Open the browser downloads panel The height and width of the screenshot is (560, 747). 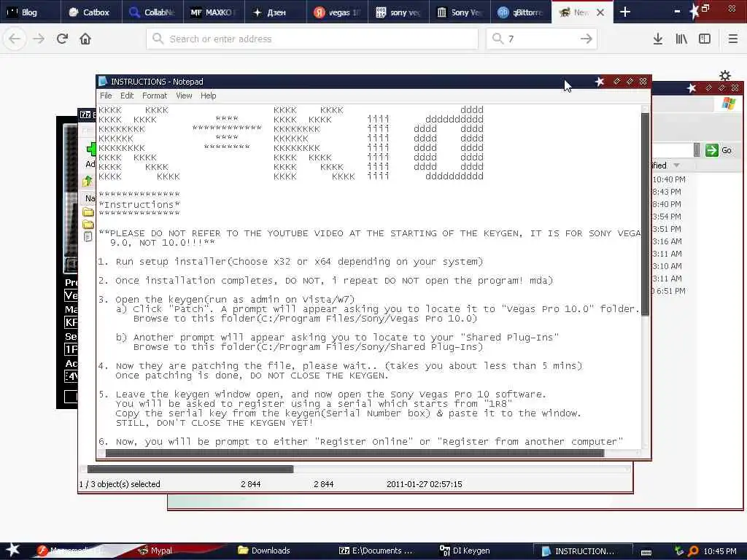coord(658,39)
